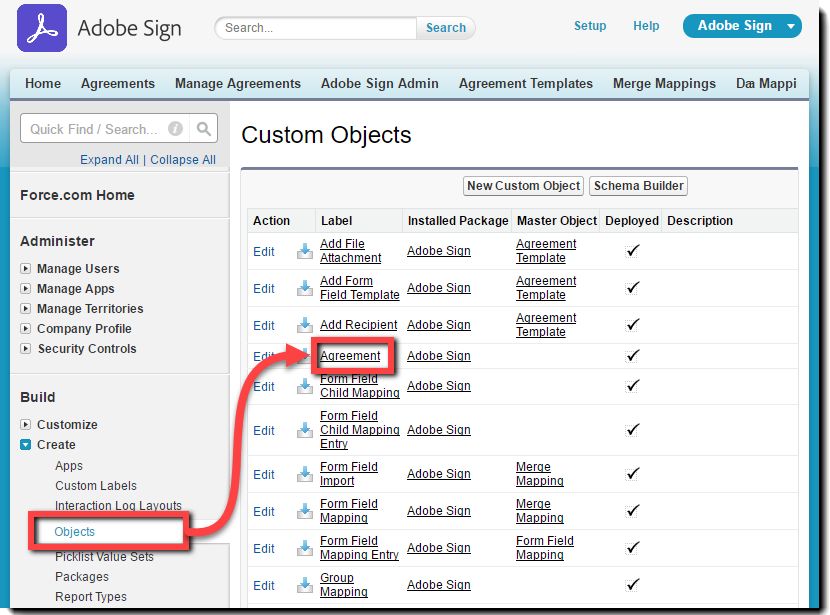Click download icon in Form Field Mapping row
The height and width of the screenshot is (615, 830).
click(304, 511)
